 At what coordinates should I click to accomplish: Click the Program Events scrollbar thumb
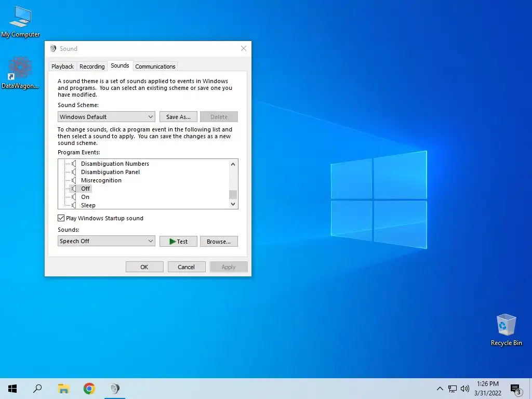(x=233, y=194)
